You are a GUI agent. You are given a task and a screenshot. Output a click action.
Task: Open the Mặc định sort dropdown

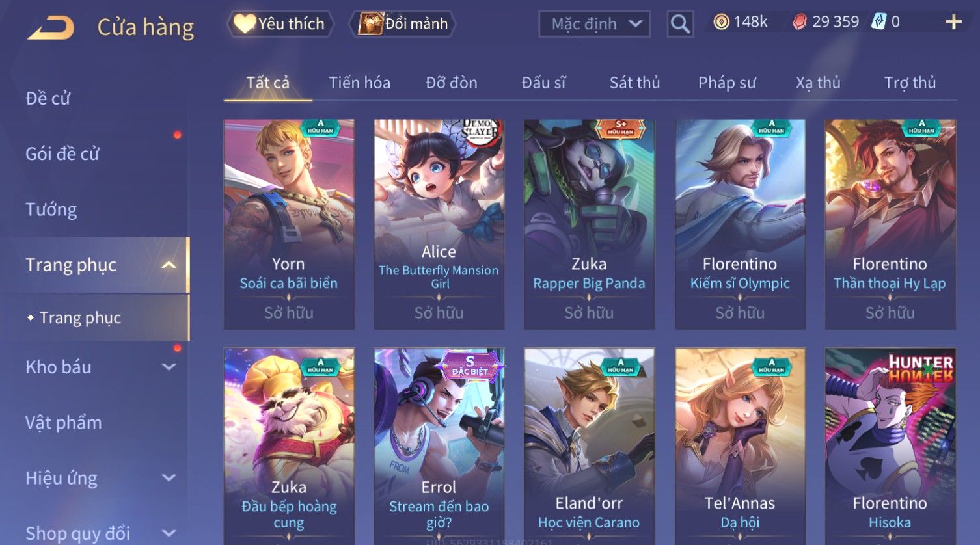tap(595, 24)
